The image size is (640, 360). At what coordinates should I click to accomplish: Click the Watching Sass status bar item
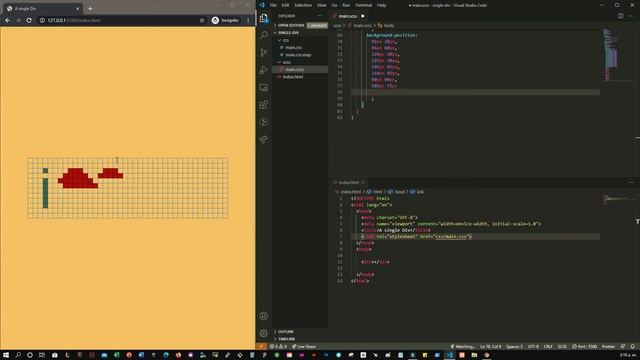tap(462, 347)
